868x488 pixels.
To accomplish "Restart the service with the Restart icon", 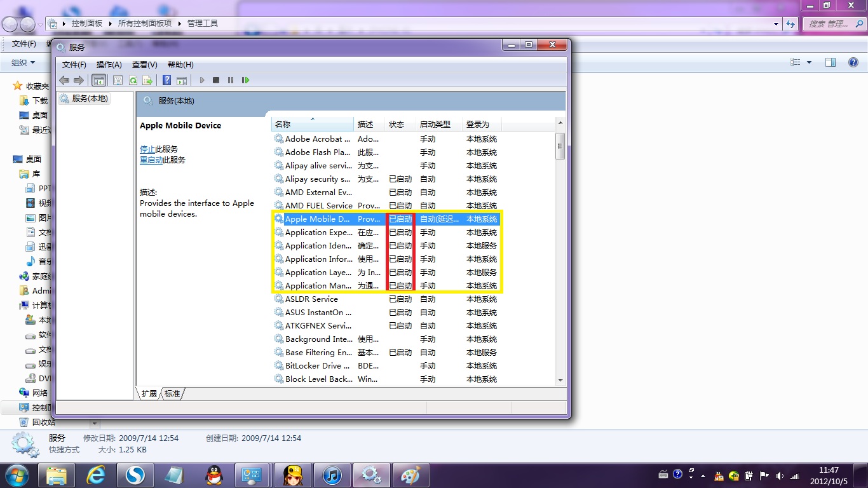I will tap(246, 80).
